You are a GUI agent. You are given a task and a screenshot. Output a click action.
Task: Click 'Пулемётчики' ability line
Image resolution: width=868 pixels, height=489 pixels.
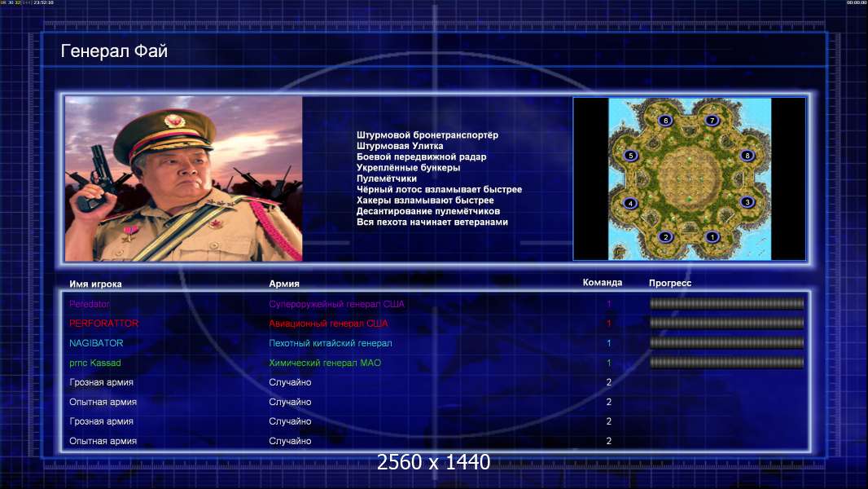[387, 178]
